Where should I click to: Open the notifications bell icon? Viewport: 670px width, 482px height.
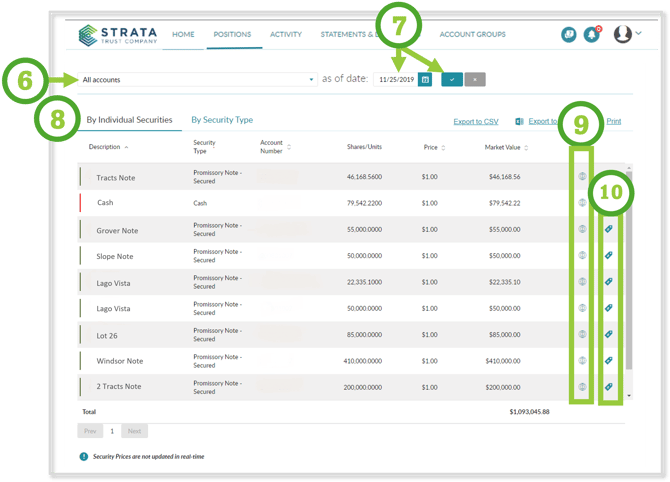(x=592, y=35)
